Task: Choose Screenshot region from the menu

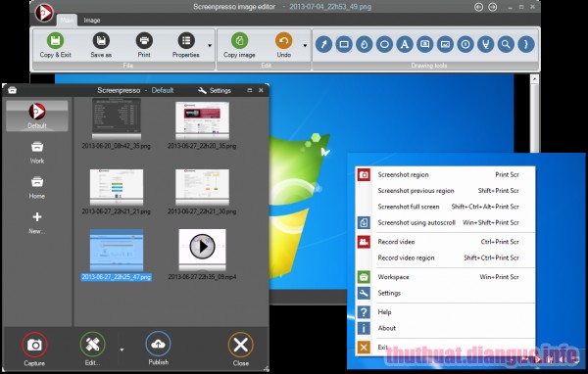Action: [445, 174]
